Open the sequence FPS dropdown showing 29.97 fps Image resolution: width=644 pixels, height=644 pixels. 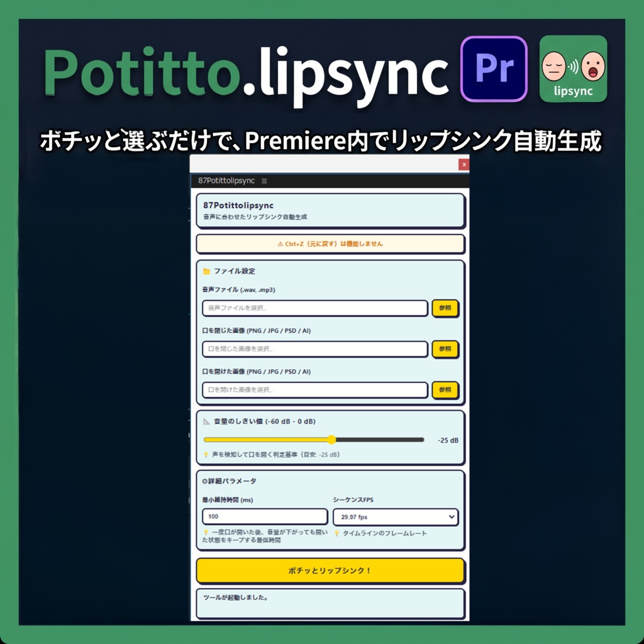[396, 517]
